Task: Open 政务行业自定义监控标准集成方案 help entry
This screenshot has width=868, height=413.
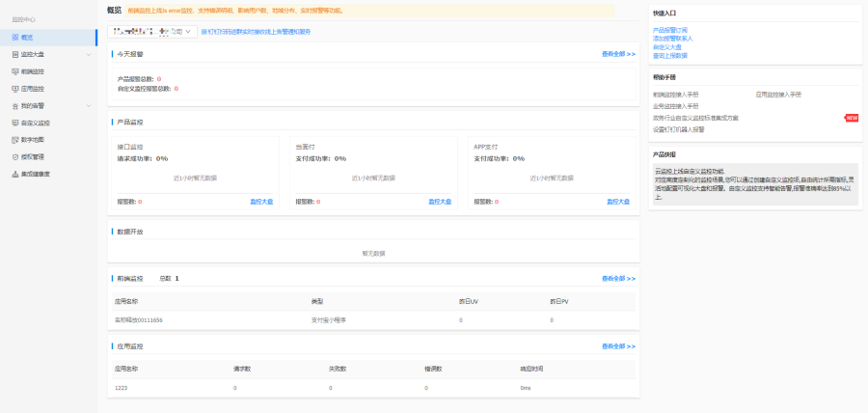Action: pyautogui.click(x=695, y=118)
